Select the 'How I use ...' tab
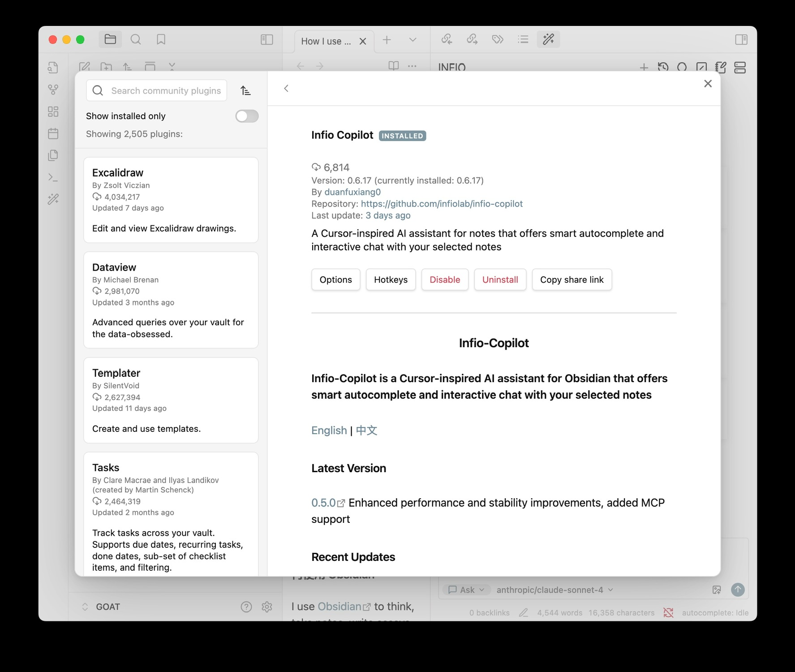The image size is (795, 672). point(326,41)
